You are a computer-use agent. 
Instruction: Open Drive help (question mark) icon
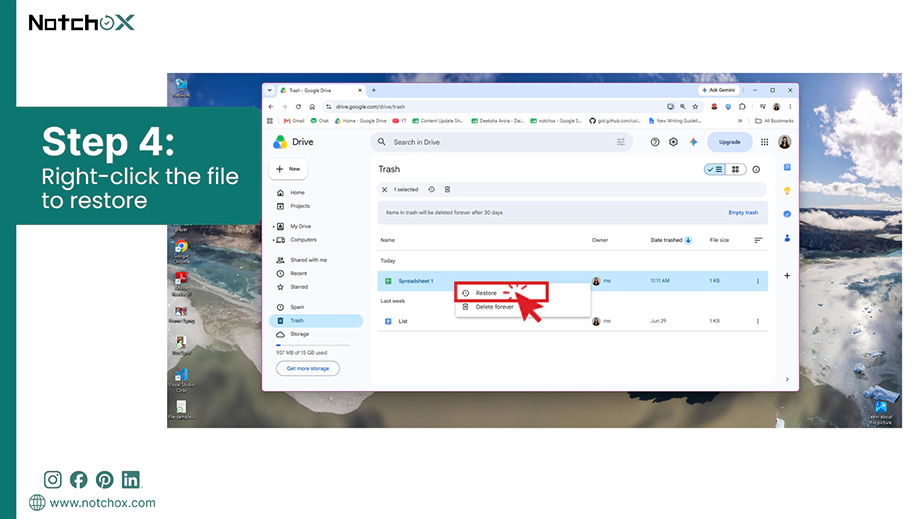pos(654,142)
